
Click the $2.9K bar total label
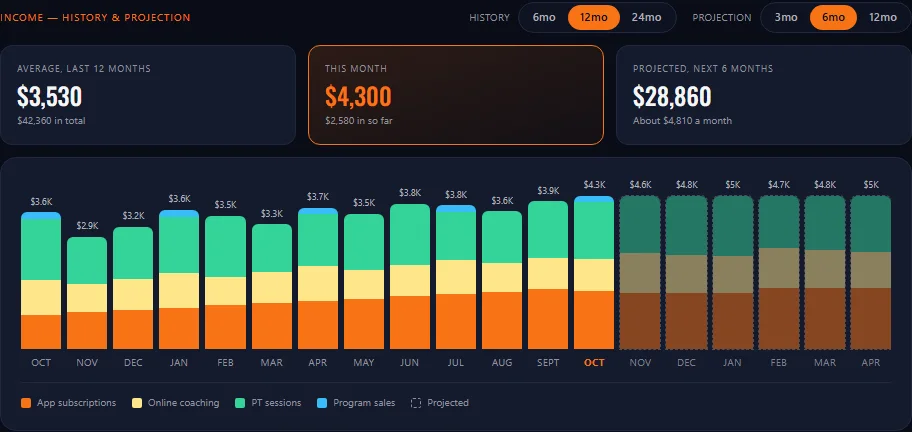pos(87,226)
